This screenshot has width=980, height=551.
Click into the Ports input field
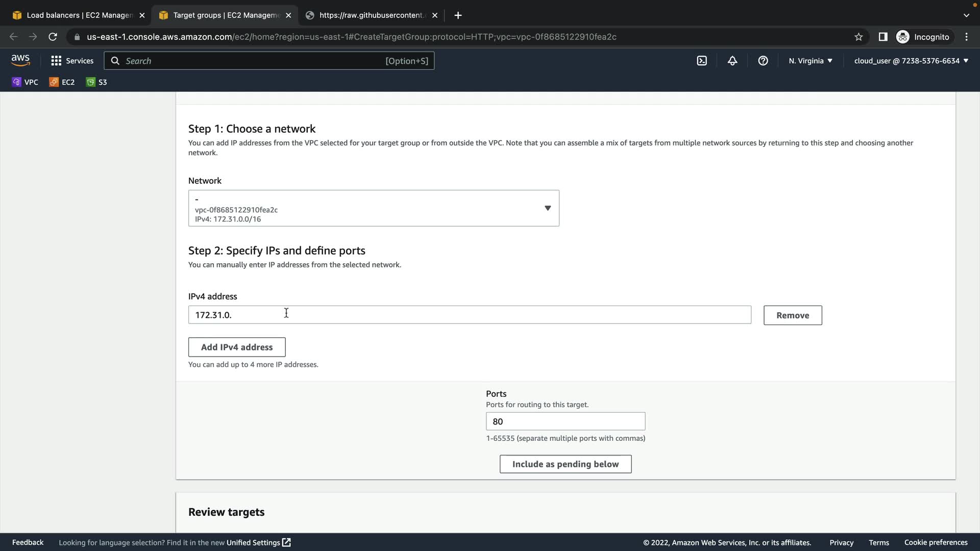click(565, 421)
